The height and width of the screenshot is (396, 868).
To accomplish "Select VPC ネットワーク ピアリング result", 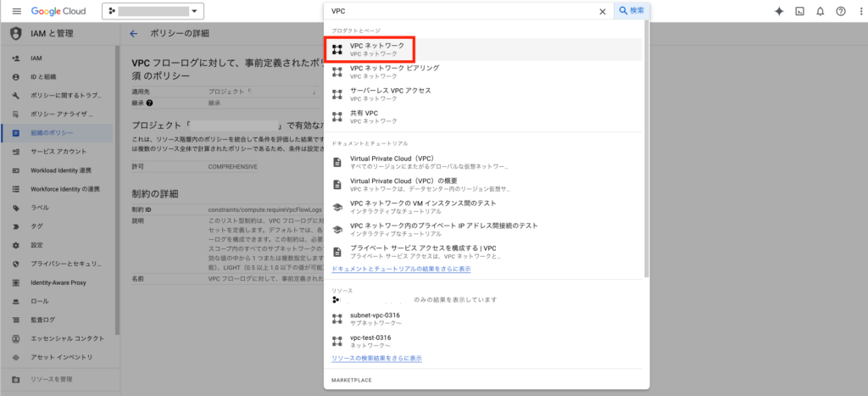I will [x=483, y=72].
